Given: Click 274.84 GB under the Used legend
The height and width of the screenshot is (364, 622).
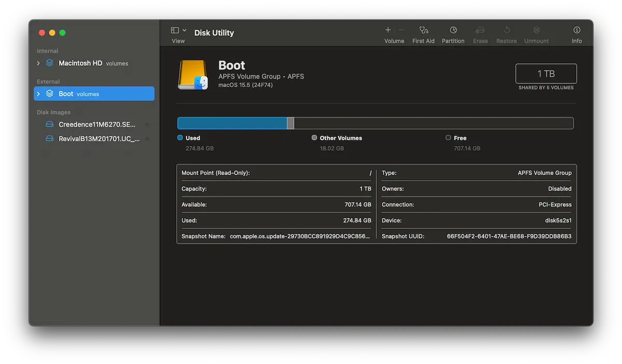Looking at the screenshot, I should coord(200,148).
